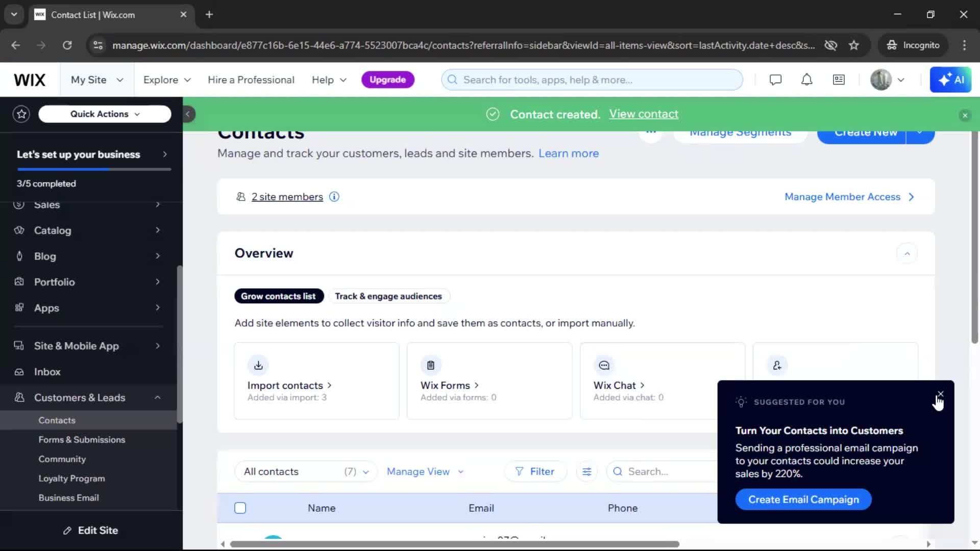The width and height of the screenshot is (980, 551).
Task: Open the notifications bell
Action: (x=806, y=80)
